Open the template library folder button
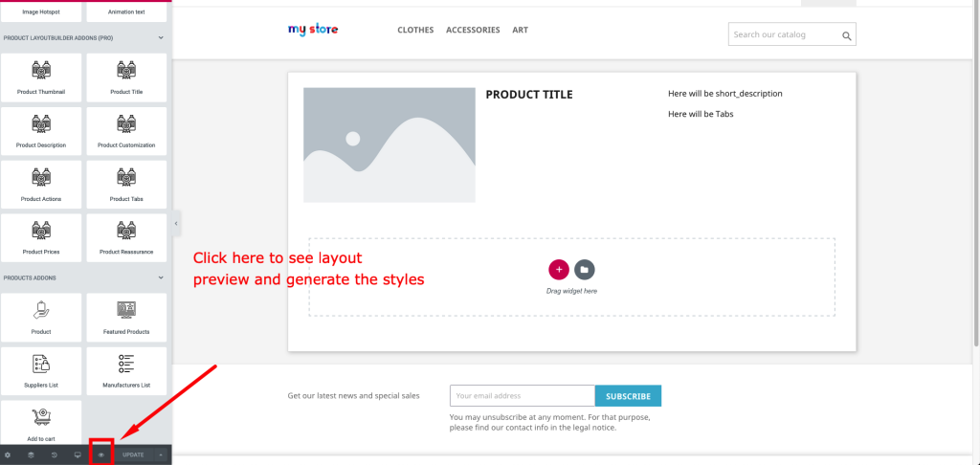The width and height of the screenshot is (980, 465). (x=585, y=269)
